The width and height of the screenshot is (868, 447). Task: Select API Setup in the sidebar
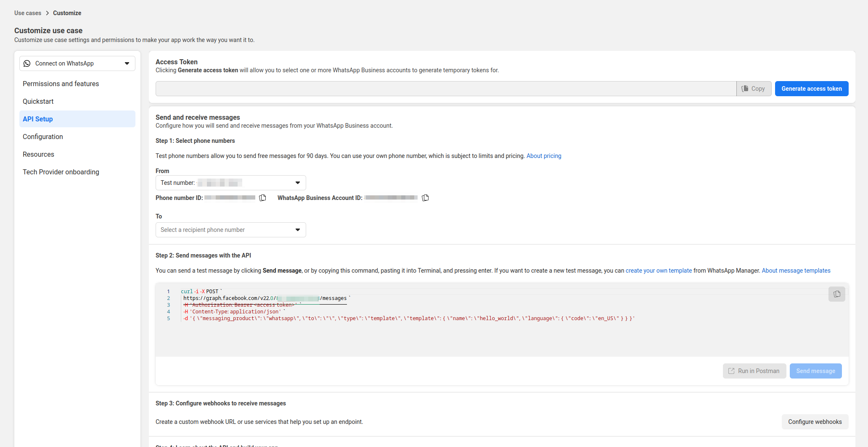click(x=77, y=119)
